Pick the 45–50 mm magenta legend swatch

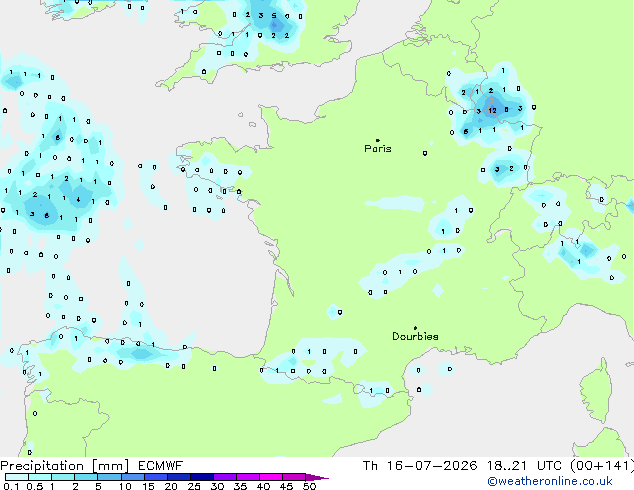point(294,477)
